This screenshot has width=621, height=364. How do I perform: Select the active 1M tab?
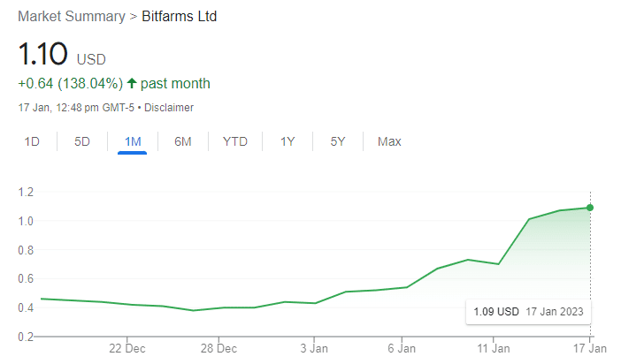[132, 141]
